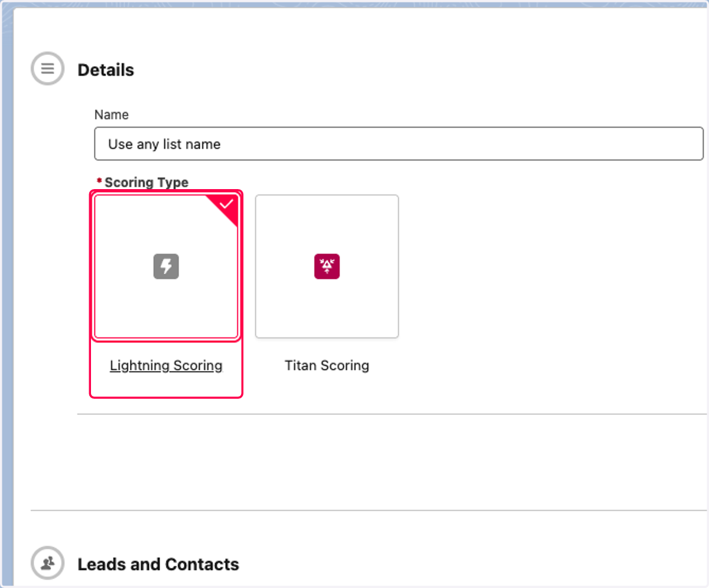Click the checkmark on selected scoring card
709x588 pixels.
click(226, 204)
